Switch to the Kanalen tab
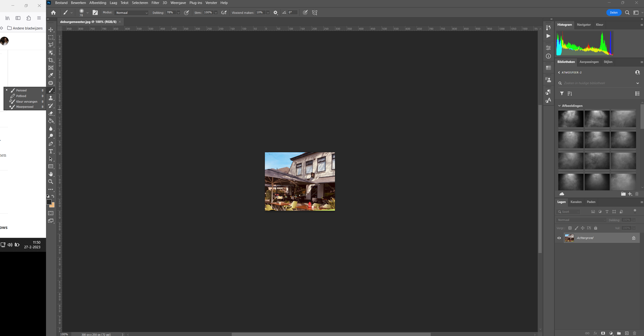This screenshot has width=644, height=336. [x=576, y=202]
